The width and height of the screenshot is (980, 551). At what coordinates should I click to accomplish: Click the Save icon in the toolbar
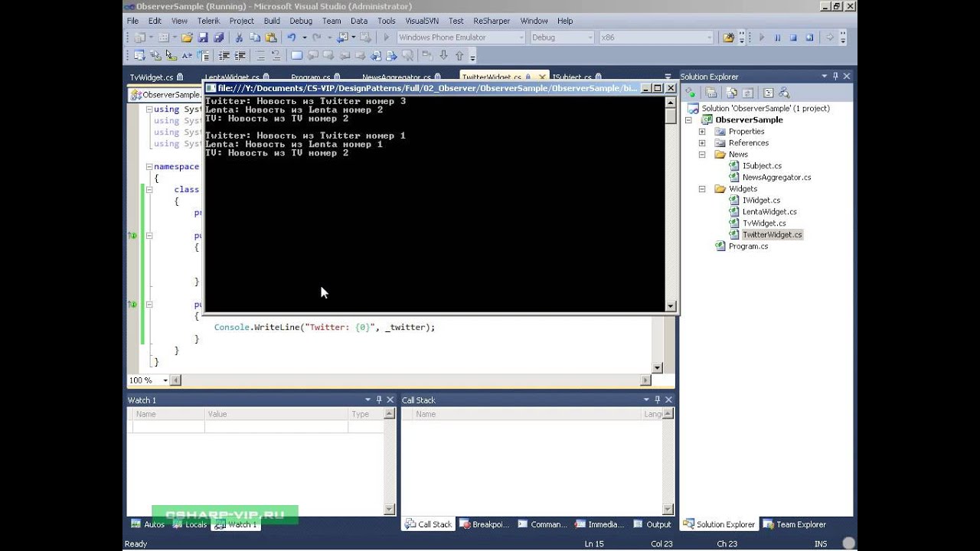click(203, 37)
